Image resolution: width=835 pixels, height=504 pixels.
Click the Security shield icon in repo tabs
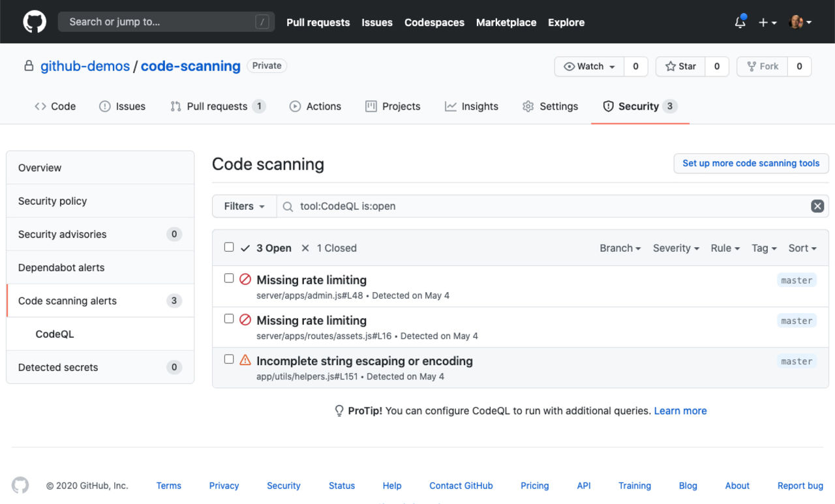coord(608,106)
